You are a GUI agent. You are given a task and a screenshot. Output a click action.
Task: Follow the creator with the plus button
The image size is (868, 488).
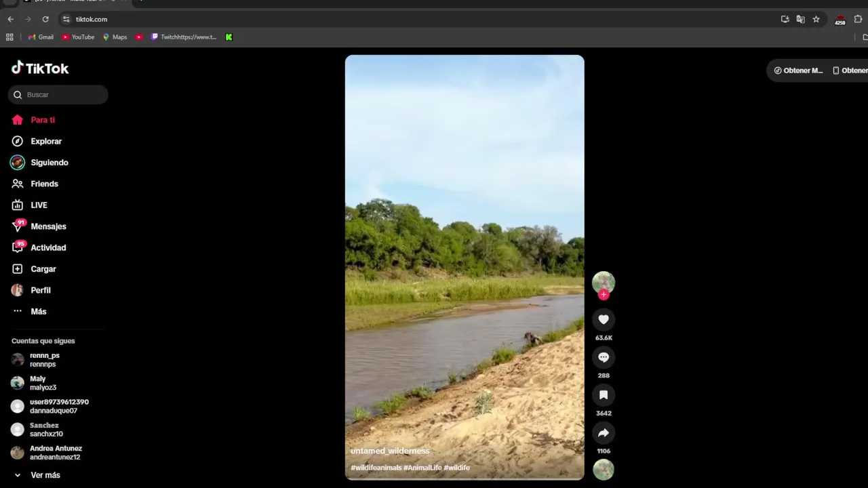604,295
